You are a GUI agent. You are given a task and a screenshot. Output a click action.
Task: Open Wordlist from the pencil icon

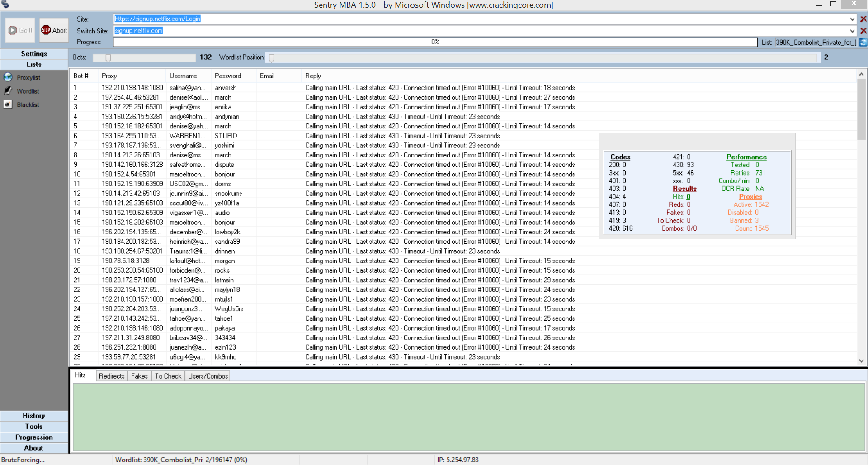[8, 91]
